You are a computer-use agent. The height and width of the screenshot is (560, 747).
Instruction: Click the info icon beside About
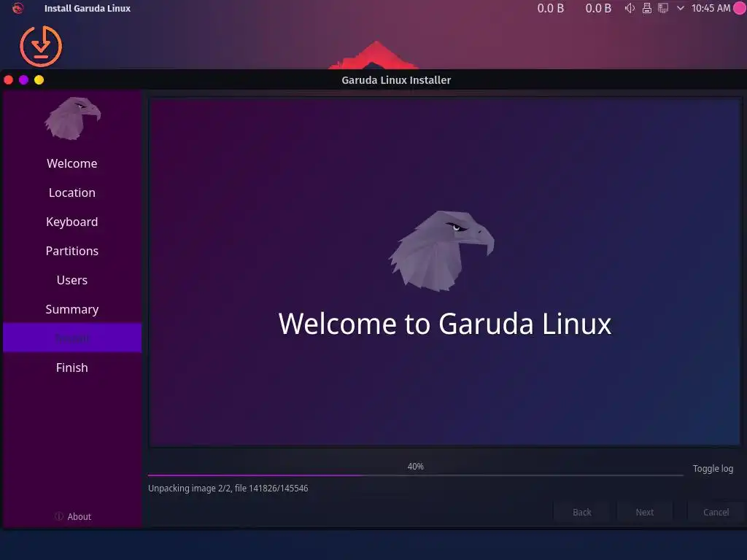click(59, 517)
